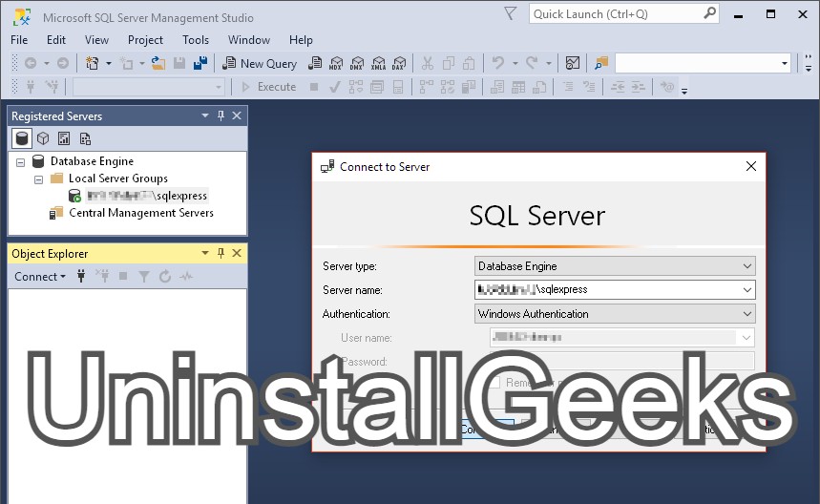Select Analysis Services cube icon in Registered Servers
820x504 pixels.
[x=43, y=138]
